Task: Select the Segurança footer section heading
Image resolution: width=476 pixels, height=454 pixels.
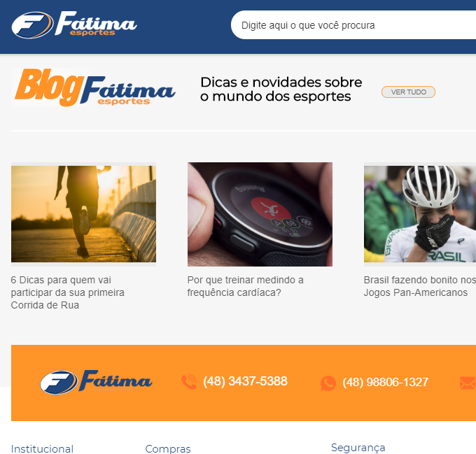Action: (x=358, y=448)
